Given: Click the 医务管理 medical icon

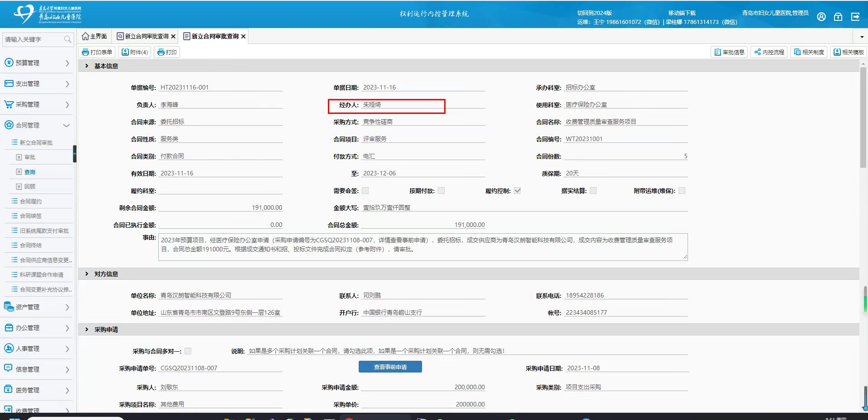Looking at the screenshot, I should (x=9, y=390).
